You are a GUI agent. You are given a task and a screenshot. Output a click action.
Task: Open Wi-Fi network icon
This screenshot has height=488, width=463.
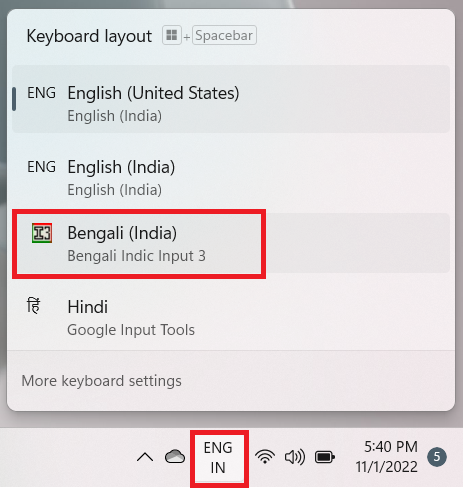[265, 456]
